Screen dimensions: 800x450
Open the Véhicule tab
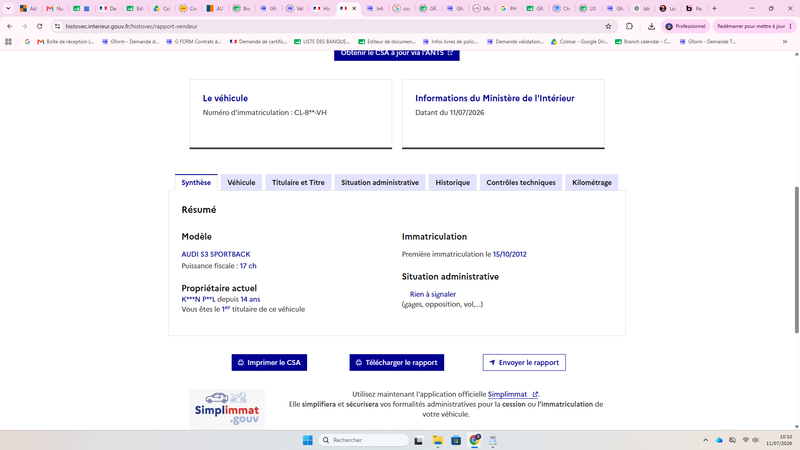tap(241, 183)
